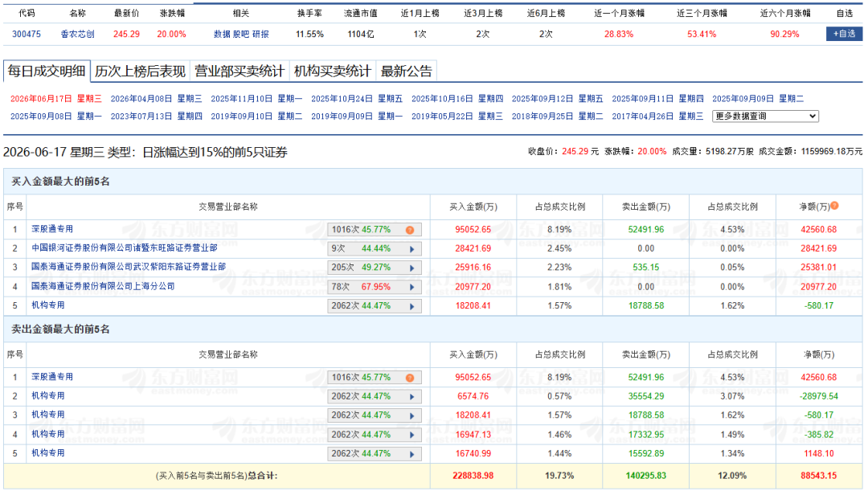Open 机构专用 link in row with 6574.76

[47, 395]
